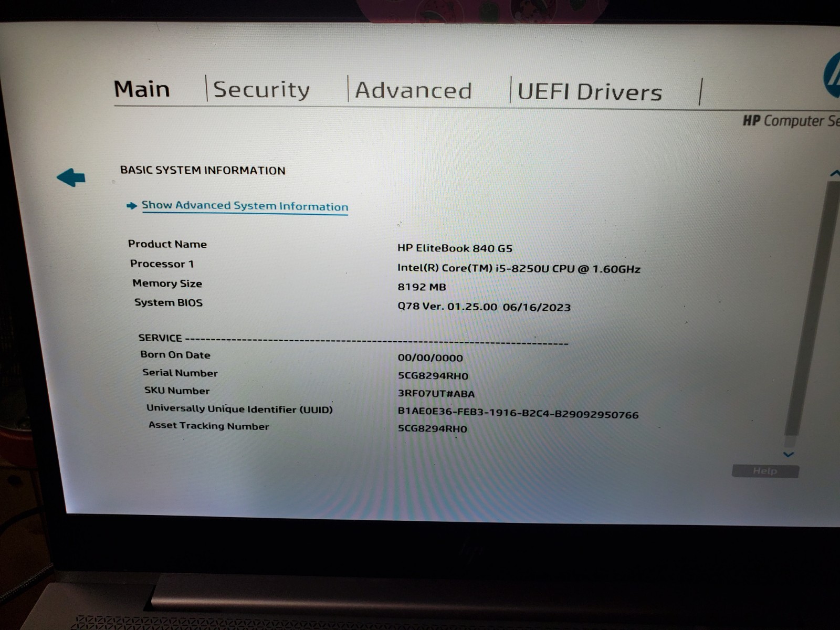Select the Intel Core i5-8250U value

[519, 268]
